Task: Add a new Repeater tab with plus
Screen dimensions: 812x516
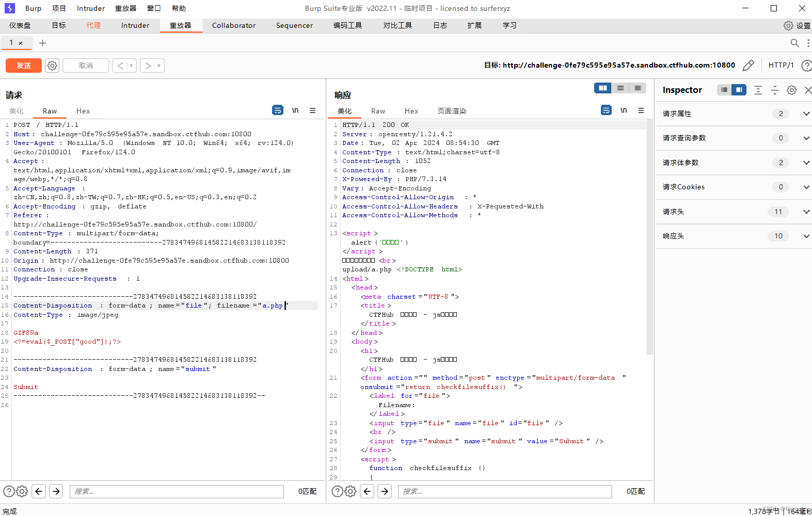Action: [42, 43]
